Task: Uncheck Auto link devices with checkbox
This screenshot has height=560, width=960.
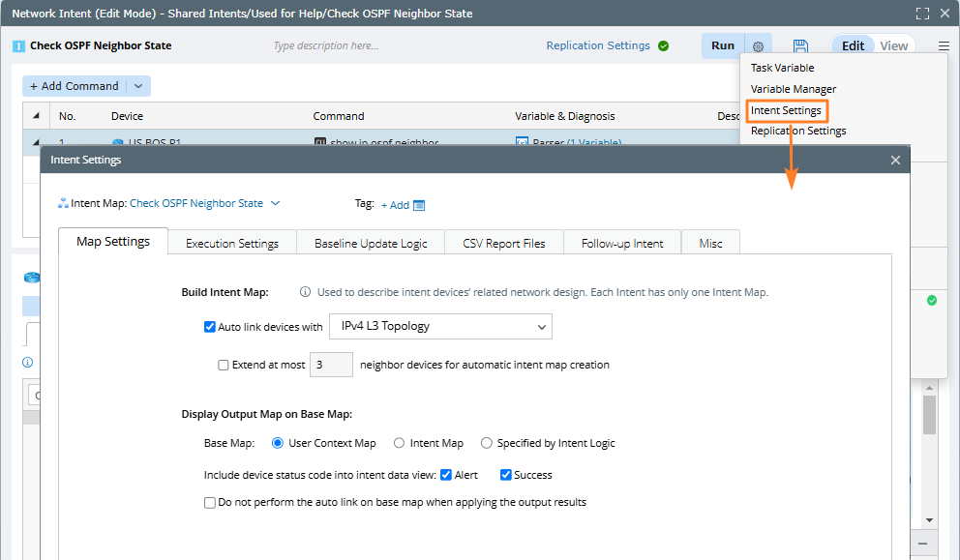Action: [210, 327]
